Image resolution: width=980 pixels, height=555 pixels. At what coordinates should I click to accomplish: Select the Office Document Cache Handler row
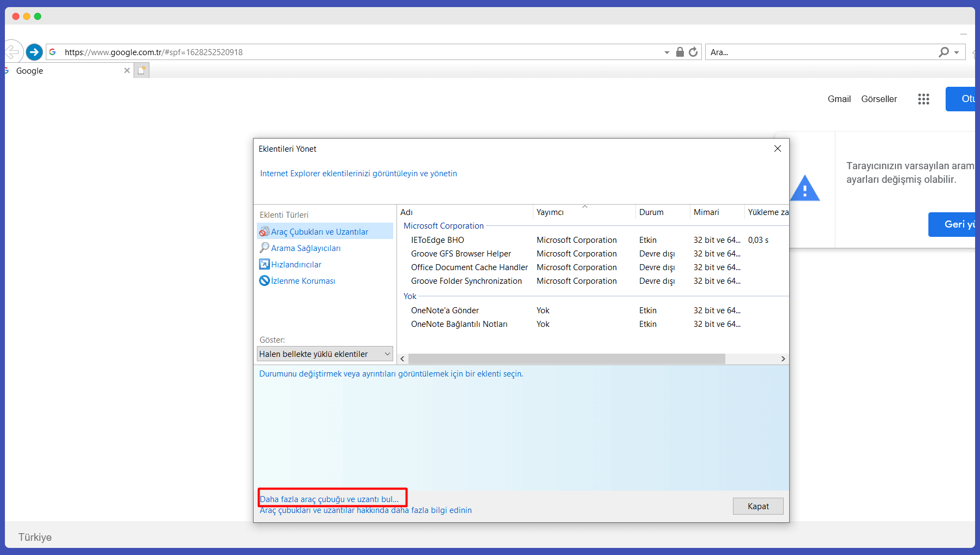(x=593, y=267)
